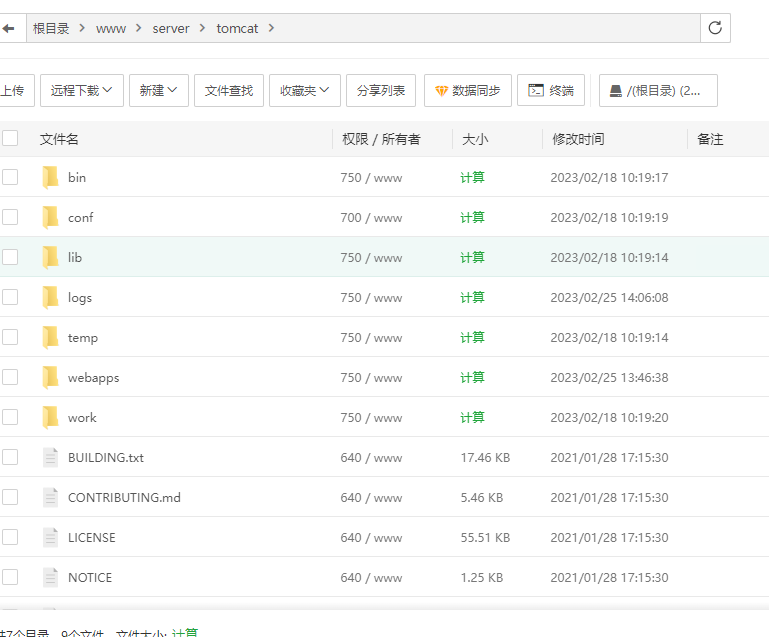This screenshot has height=637, width=769.
Task: Open the logs folder icon
Action: point(51,297)
